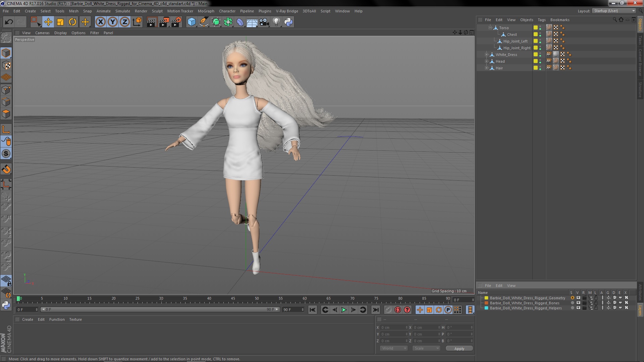This screenshot has width=644, height=362.
Task: Toggle Y axis lock
Action: pyautogui.click(x=113, y=22)
